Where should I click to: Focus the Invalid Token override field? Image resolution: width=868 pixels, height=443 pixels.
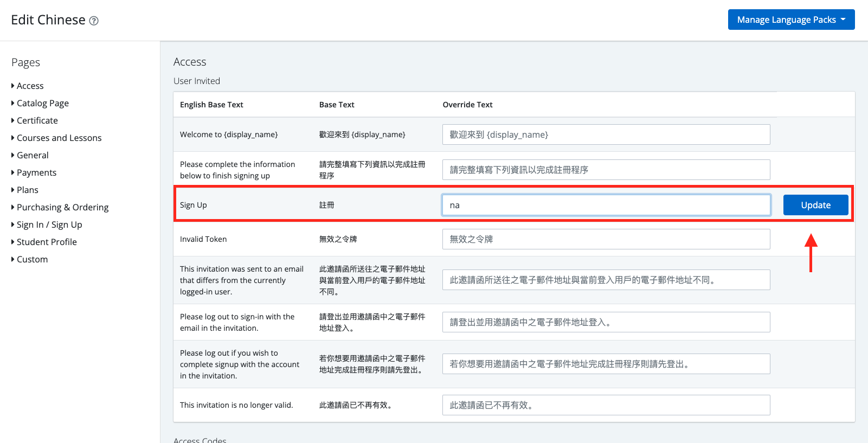[x=606, y=239]
